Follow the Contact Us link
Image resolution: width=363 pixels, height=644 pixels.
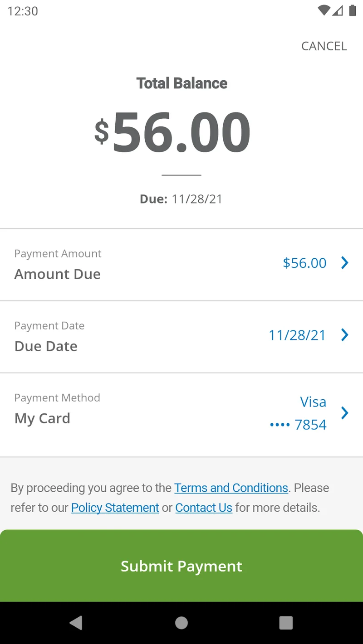pos(204,508)
